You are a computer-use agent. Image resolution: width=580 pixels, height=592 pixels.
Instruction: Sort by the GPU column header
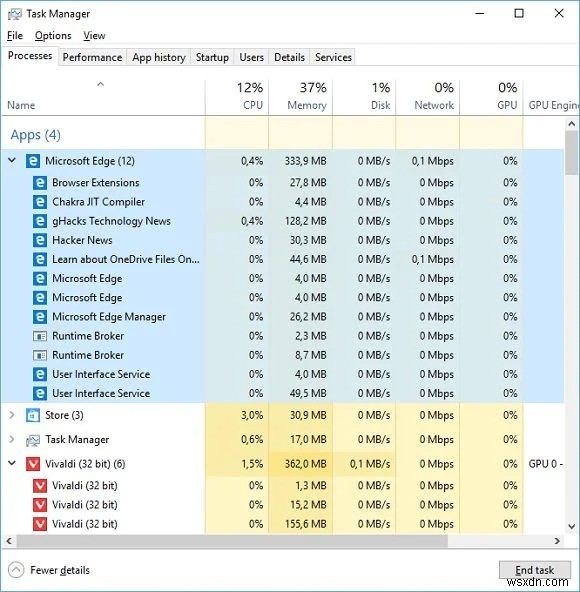click(492, 97)
